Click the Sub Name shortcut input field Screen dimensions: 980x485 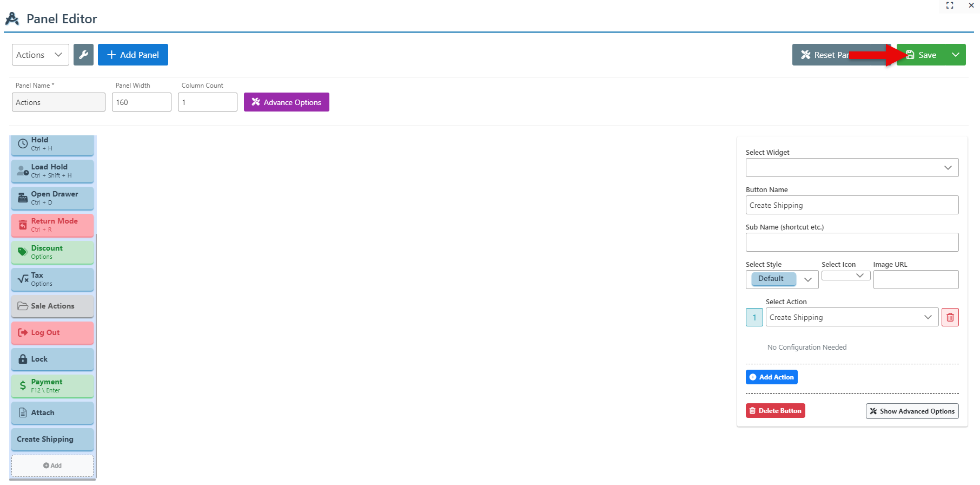(851, 243)
